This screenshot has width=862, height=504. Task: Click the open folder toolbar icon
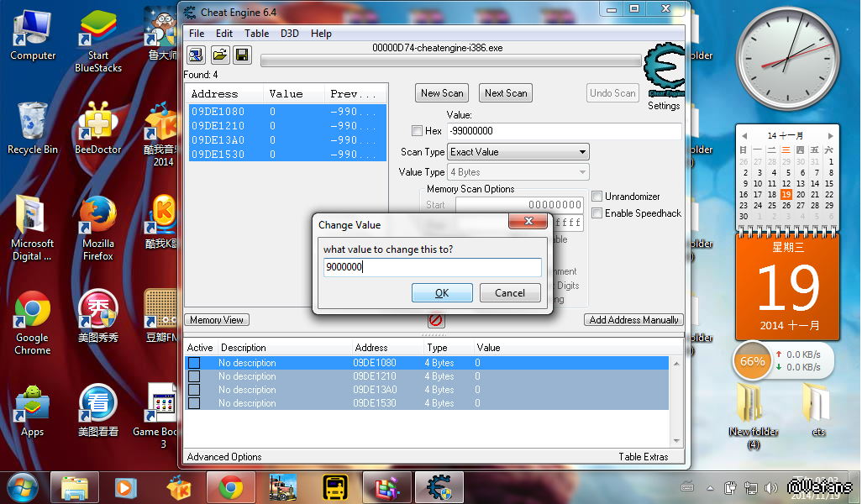(x=219, y=55)
